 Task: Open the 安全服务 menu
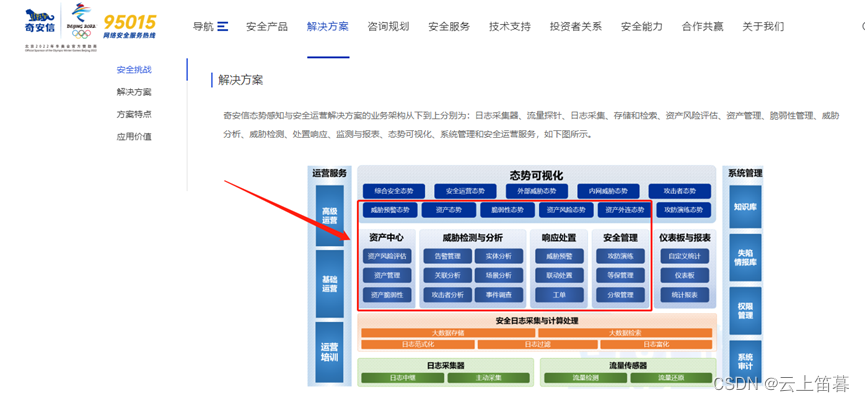coord(449,26)
